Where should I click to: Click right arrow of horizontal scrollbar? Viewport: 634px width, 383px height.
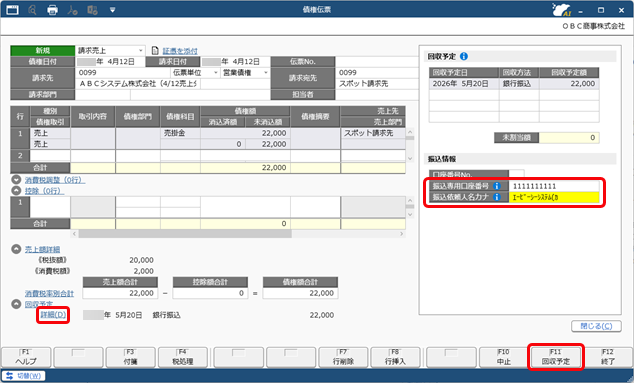point(402,234)
